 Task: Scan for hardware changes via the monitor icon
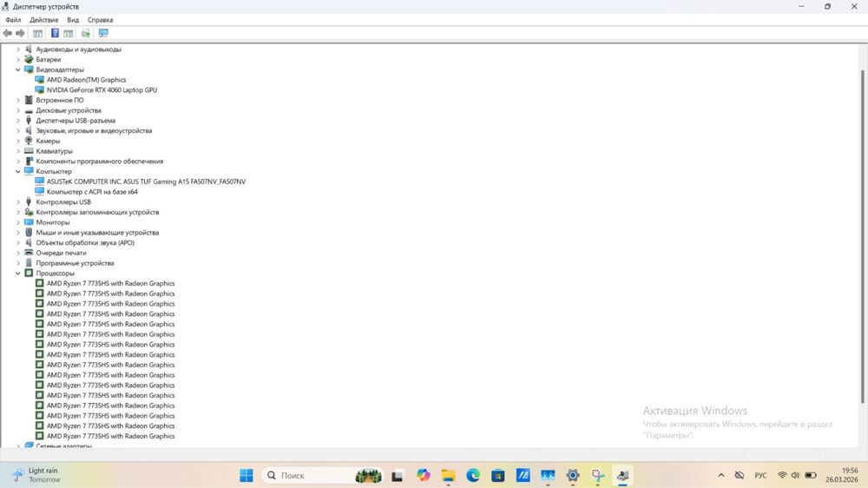tap(103, 33)
